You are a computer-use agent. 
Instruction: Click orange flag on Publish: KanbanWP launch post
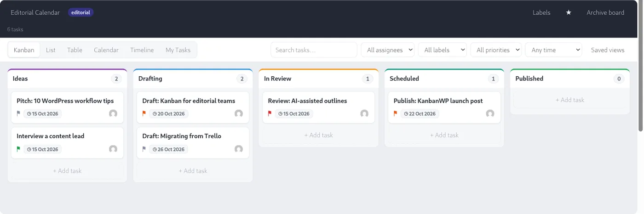point(395,113)
